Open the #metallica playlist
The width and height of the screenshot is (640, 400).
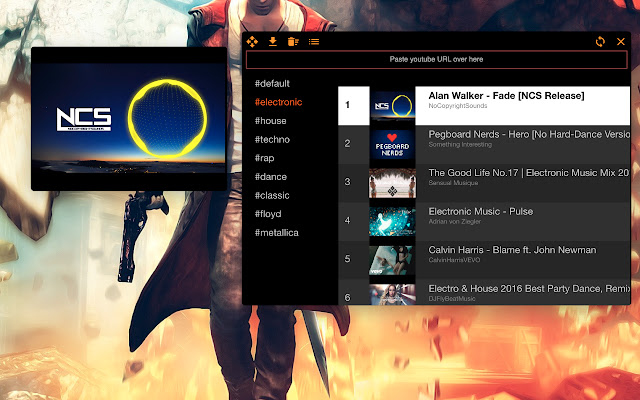276,233
